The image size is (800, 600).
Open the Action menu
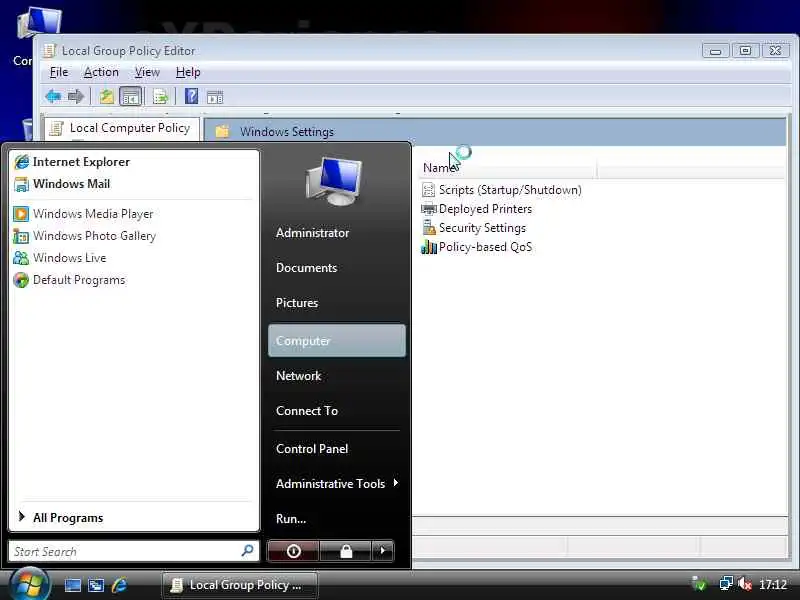(101, 72)
